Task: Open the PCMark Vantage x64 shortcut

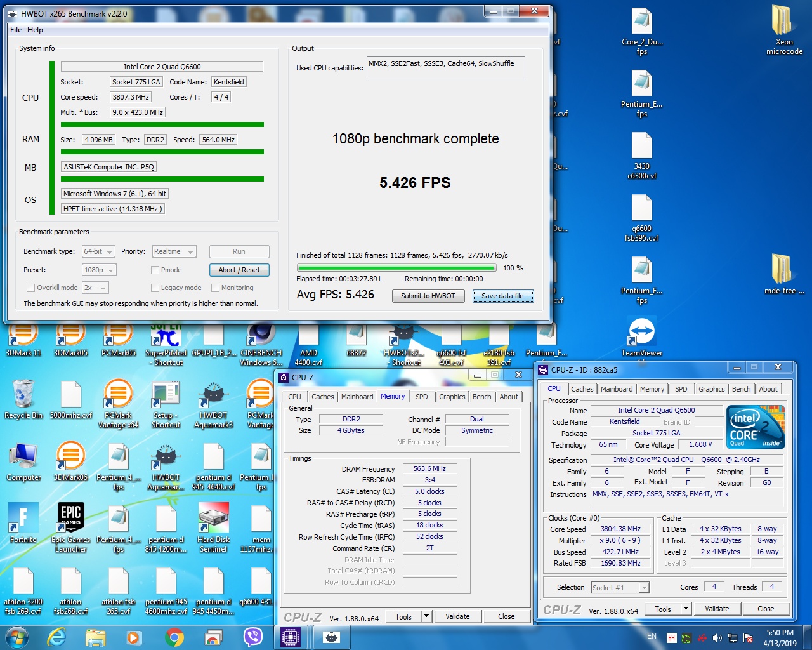Action: tap(119, 403)
